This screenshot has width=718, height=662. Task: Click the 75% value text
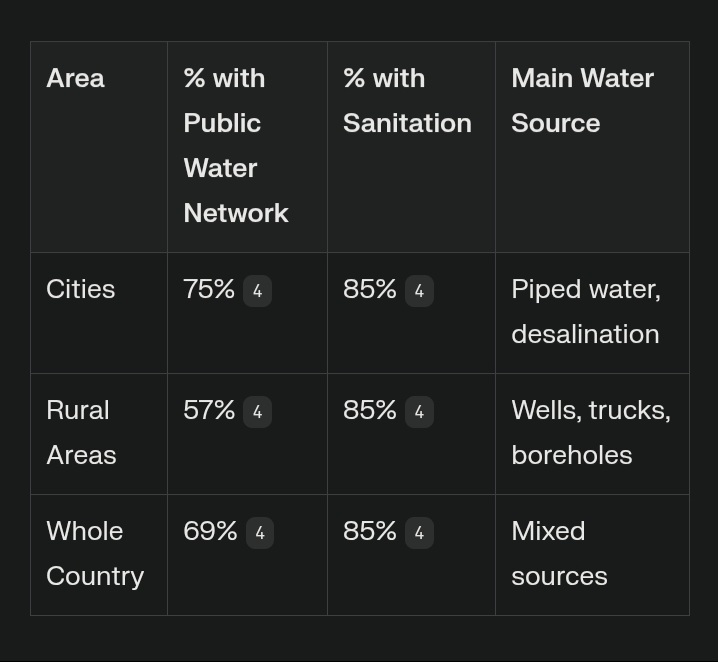tap(208, 289)
